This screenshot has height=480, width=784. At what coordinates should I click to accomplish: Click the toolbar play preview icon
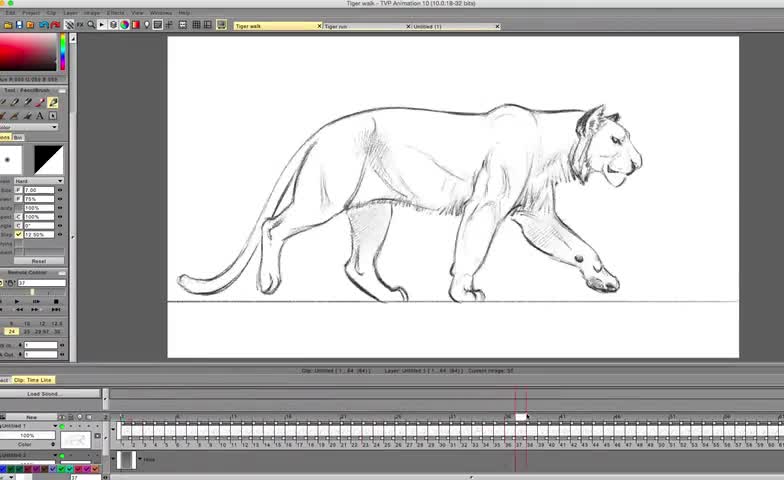click(102, 24)
